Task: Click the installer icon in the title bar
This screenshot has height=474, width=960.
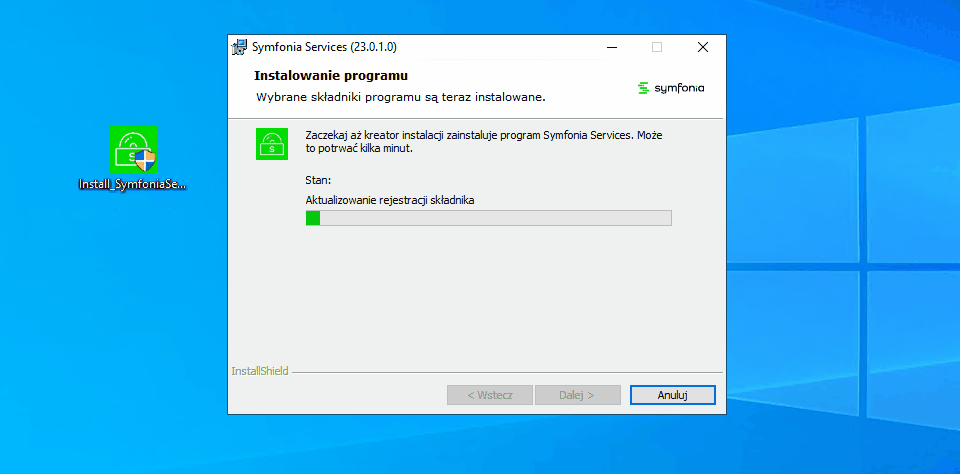Action: (239, 47)
